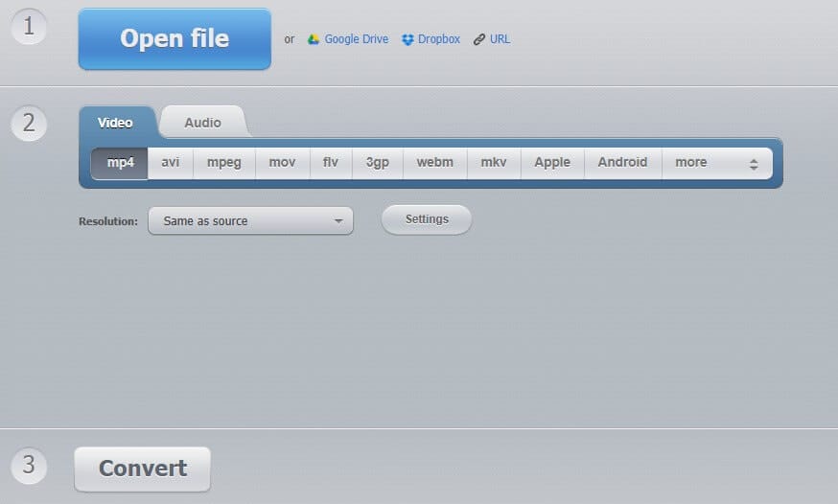The image size is (838, 504).
Task: Click the URL chain-link icon
Action: pyautogui.click(x=479, y=39)
